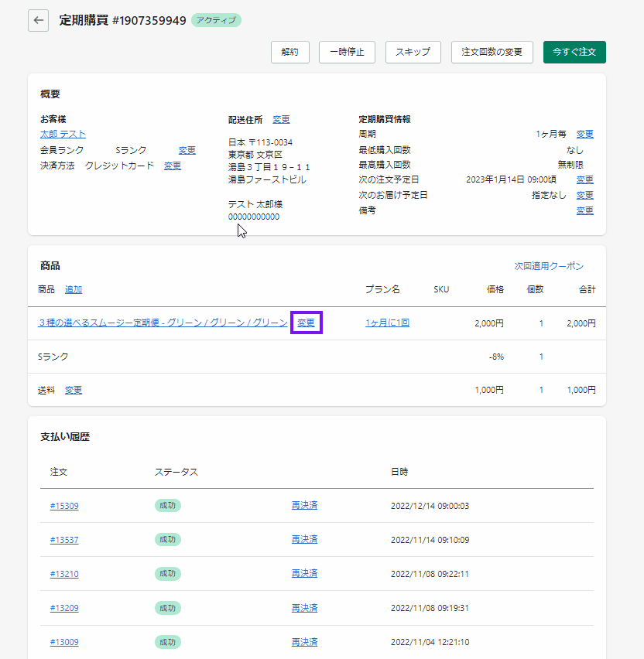The image size is (644, 659).
Task: Click the green 今すぐ注文 button
Action: 574,52
